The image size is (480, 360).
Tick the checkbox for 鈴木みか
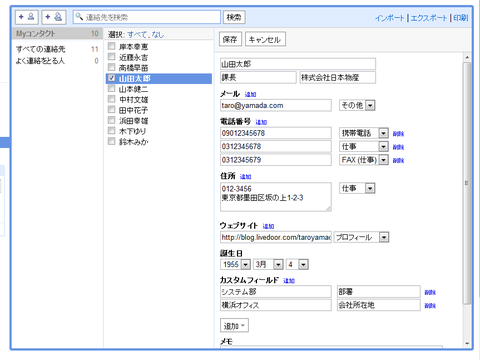click(111, 142)
